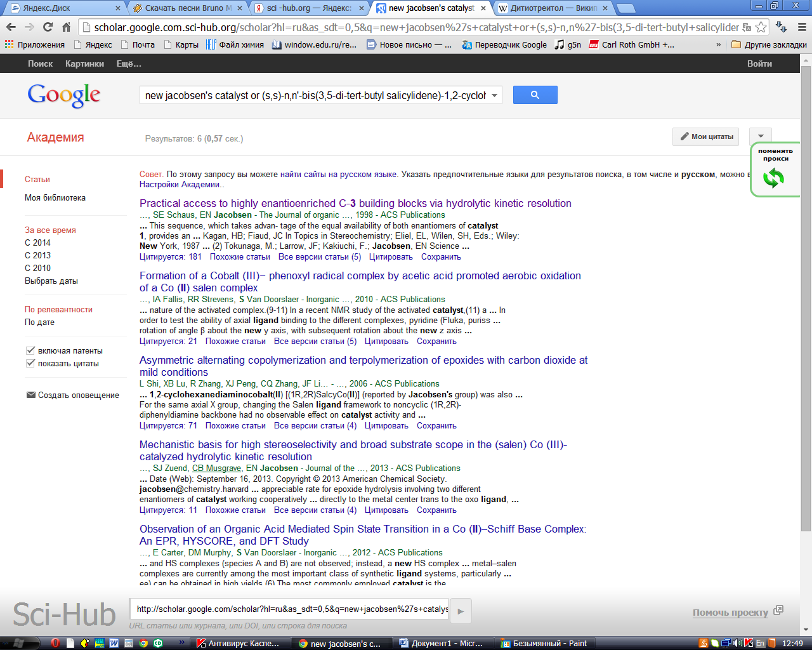Open the g5n bookmark

pyautogui.click(x=568, y=44)
